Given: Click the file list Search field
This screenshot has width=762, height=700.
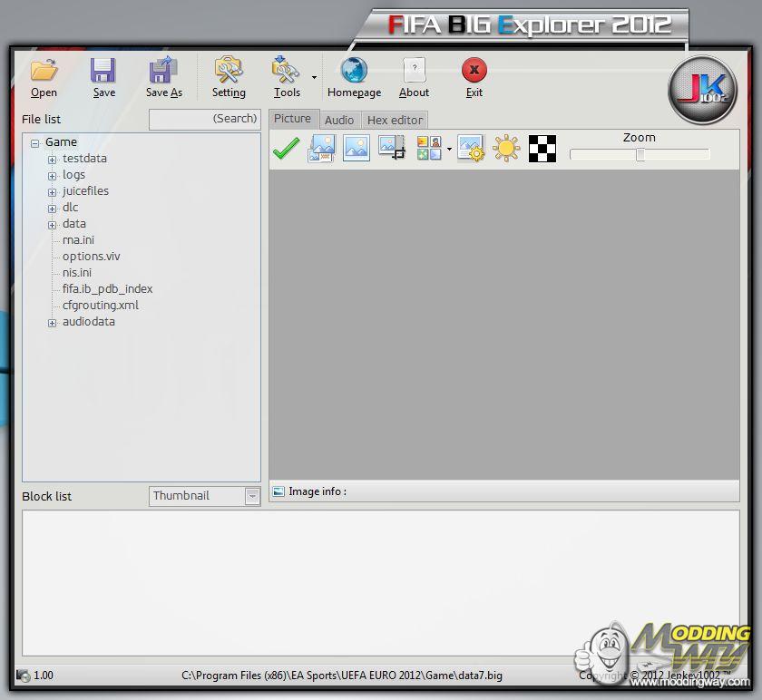Looking at the screenshot, I should [204, 119].
